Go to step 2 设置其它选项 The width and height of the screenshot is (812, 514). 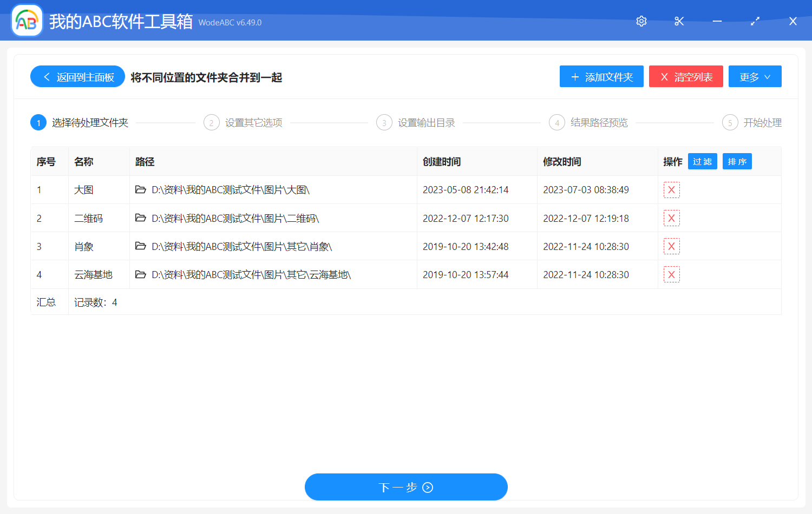[x=243, y=122]
